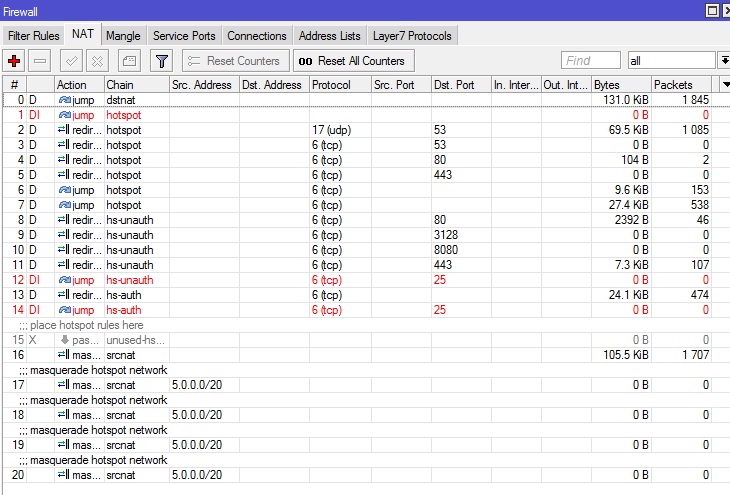The width and height of the screenshot is (730, 495).
Task: Sort by the Protocol column header
Action: [x=340, y=85]
